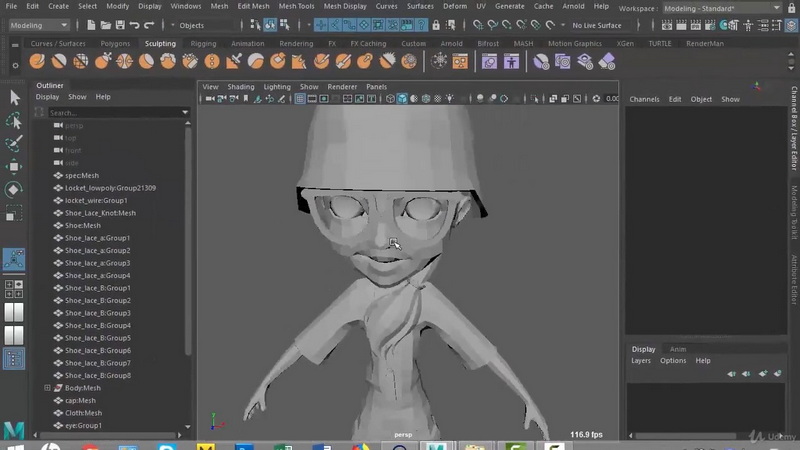800x450 pixels.
Task: Pick the Relax sculpt tool
Action: tap(81, 62)
